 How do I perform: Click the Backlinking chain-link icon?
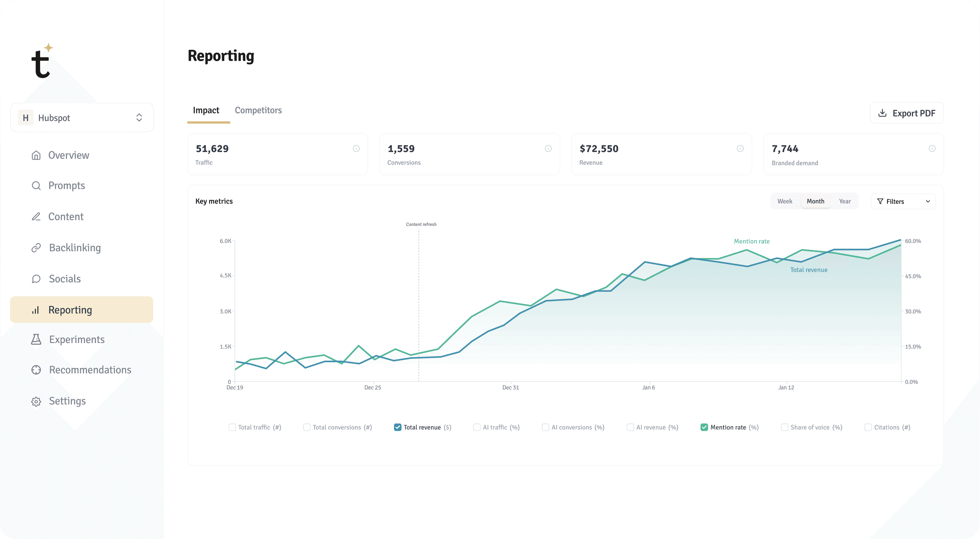click(36, 248)
